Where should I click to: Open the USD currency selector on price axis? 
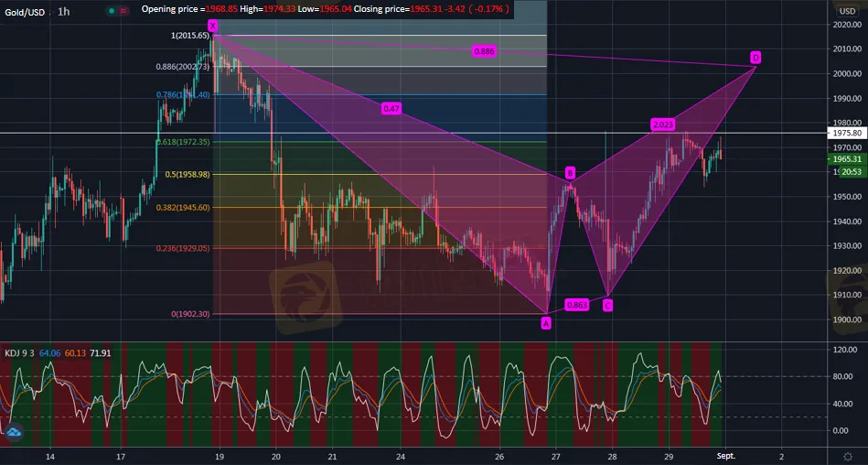(848, 11)
